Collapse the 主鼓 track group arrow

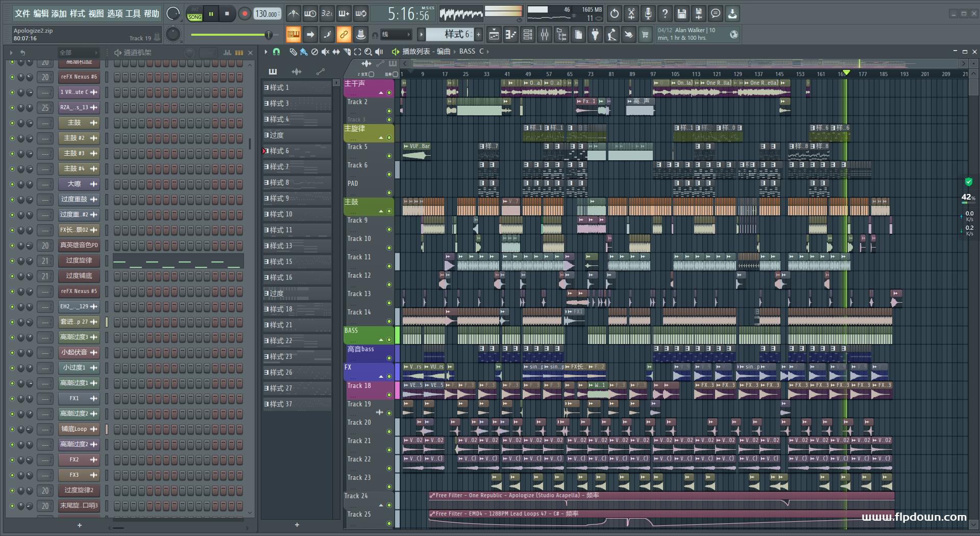(381, 211)
